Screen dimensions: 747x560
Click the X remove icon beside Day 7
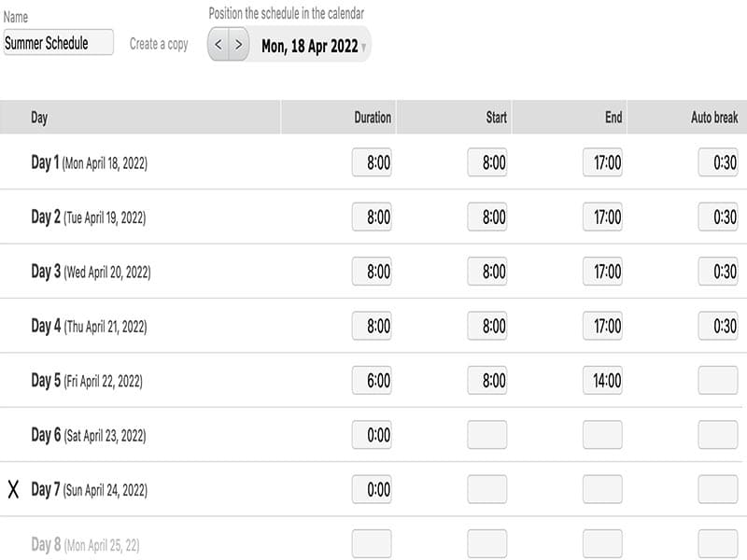[13, 490]
